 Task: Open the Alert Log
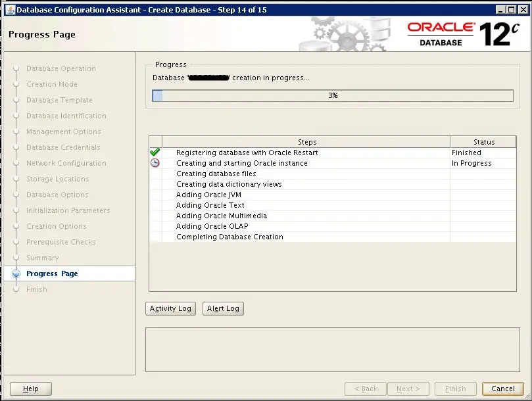coord(223,308)
